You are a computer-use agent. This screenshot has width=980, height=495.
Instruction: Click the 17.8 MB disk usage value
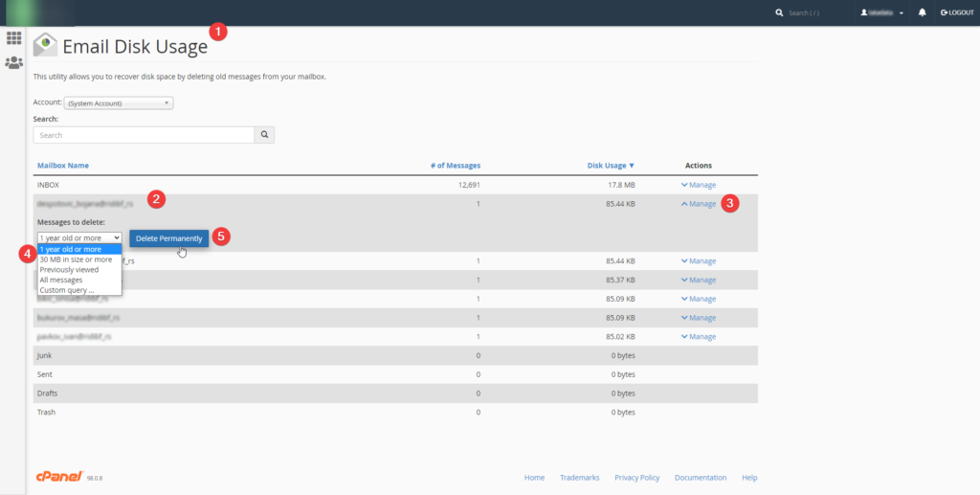[x=621, y=185]
